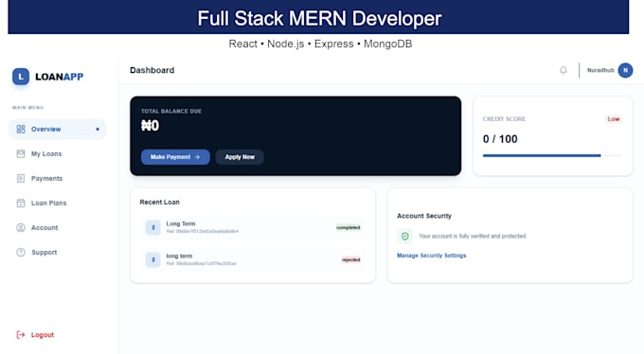Click the Total Balance Due label
The width and height of the screenshot is (644, 354).
point(171,112)
